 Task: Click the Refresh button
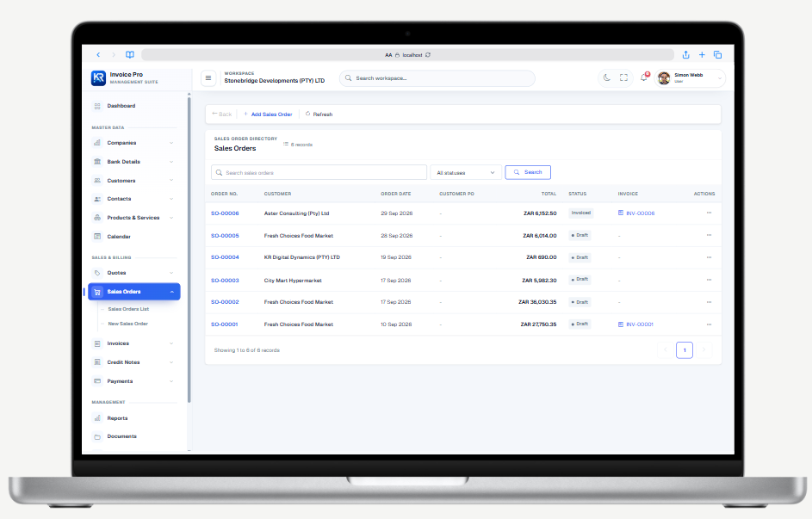[319, 114]
